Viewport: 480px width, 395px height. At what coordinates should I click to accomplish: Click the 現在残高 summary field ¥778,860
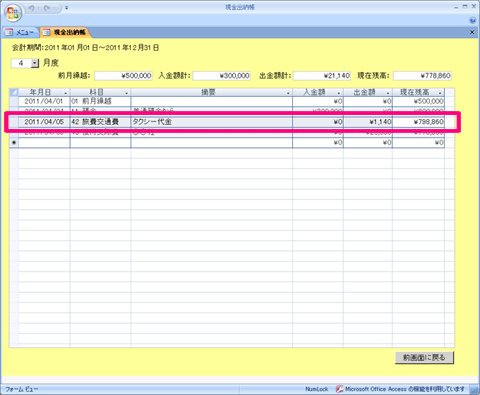pyautogui.click(x=422, y=76)
